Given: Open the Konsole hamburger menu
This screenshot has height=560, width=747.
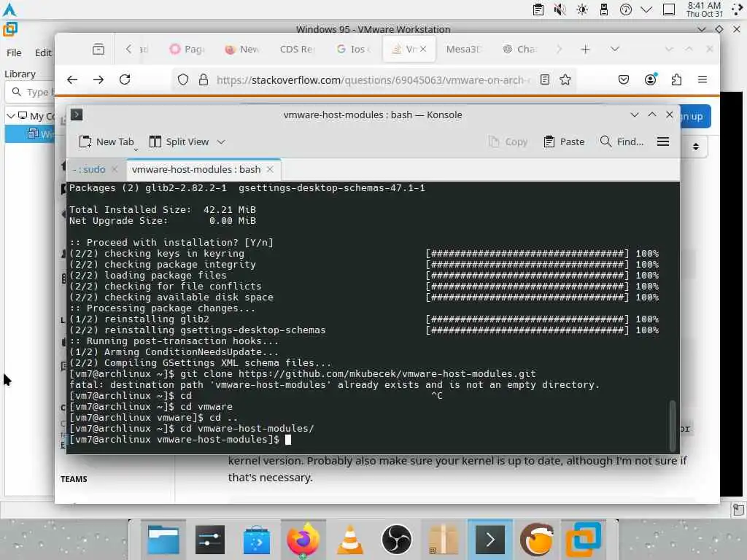Looking at the screenshot, I should coord(662,142).
